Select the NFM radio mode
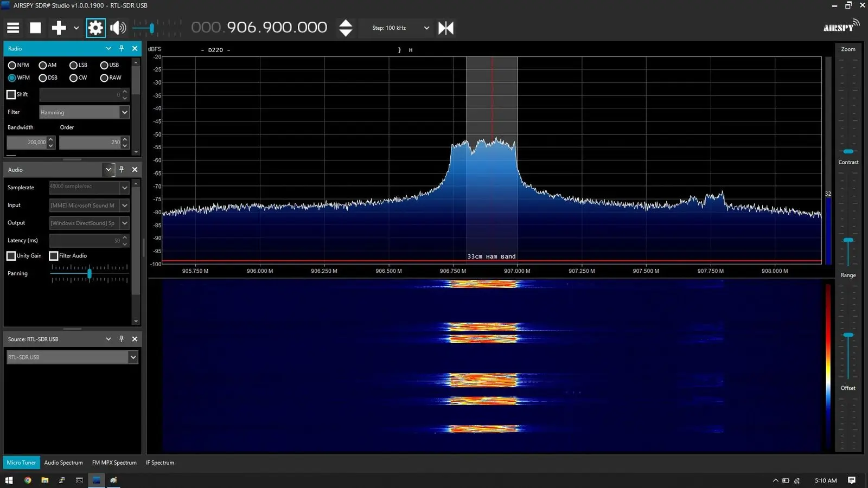This screenshot has height=488, width=868. [x=18, y=65]
